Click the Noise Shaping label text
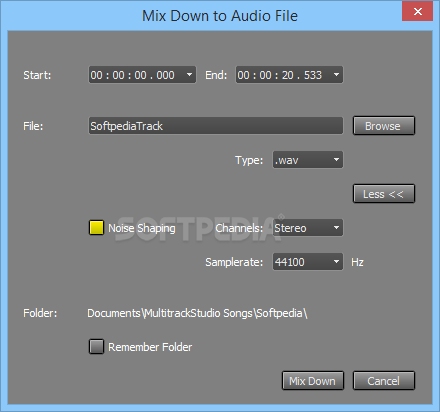 click(142, 228)
